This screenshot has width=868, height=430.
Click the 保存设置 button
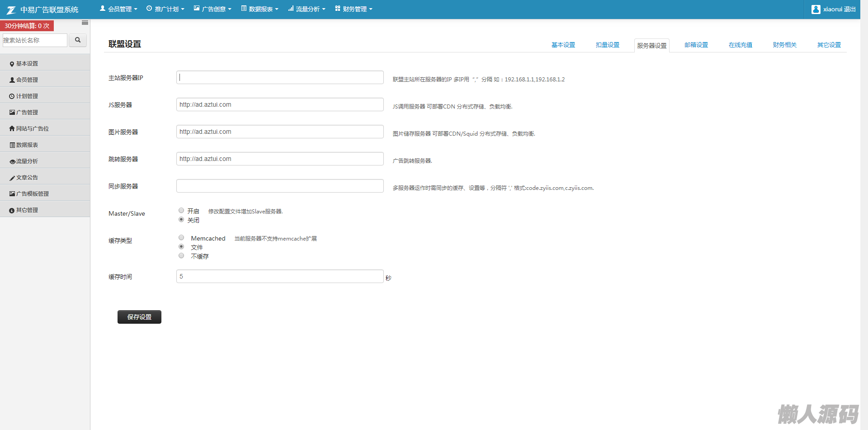[x=139, y=317]
